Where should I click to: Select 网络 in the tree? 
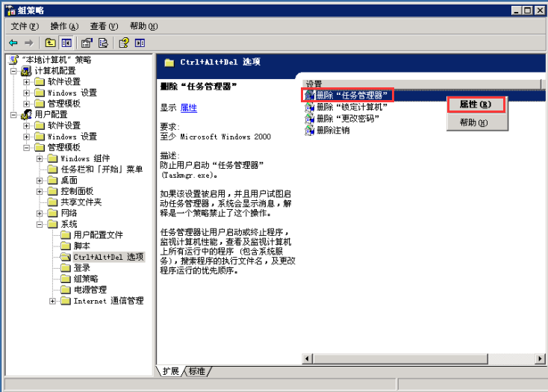tap(69, 213)
